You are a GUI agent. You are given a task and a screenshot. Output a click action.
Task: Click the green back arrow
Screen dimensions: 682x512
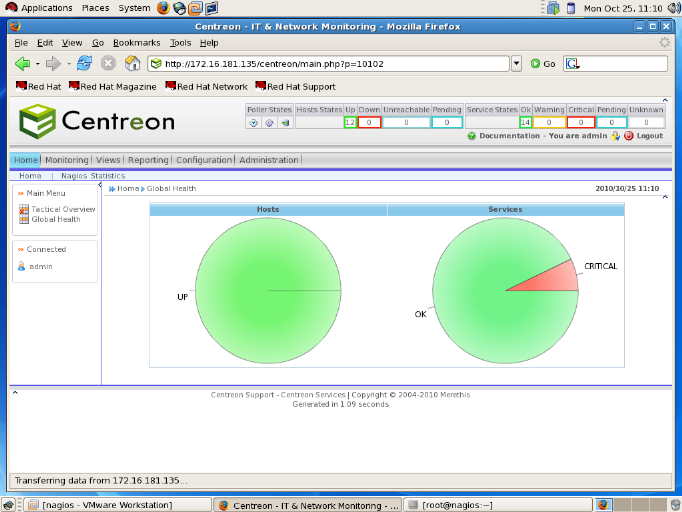pyautogui.click(x=22, y=63)
